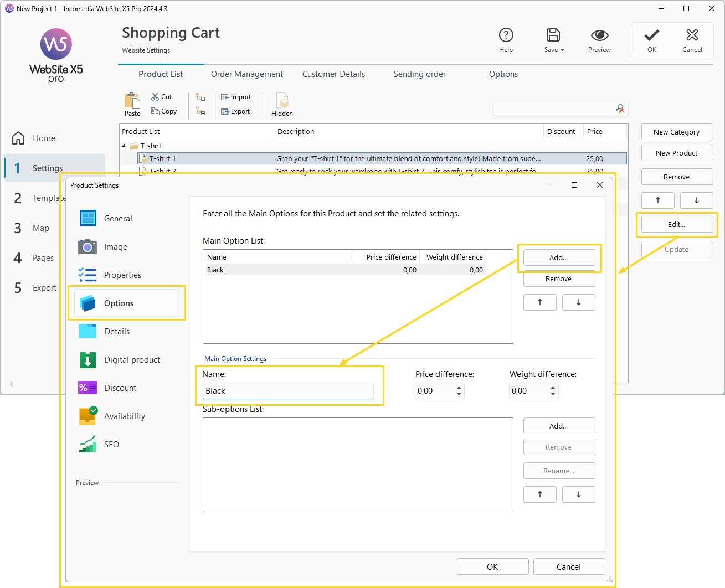Switch to the Product List tab
The image size is (725, 588).
(x=161, y=74)
